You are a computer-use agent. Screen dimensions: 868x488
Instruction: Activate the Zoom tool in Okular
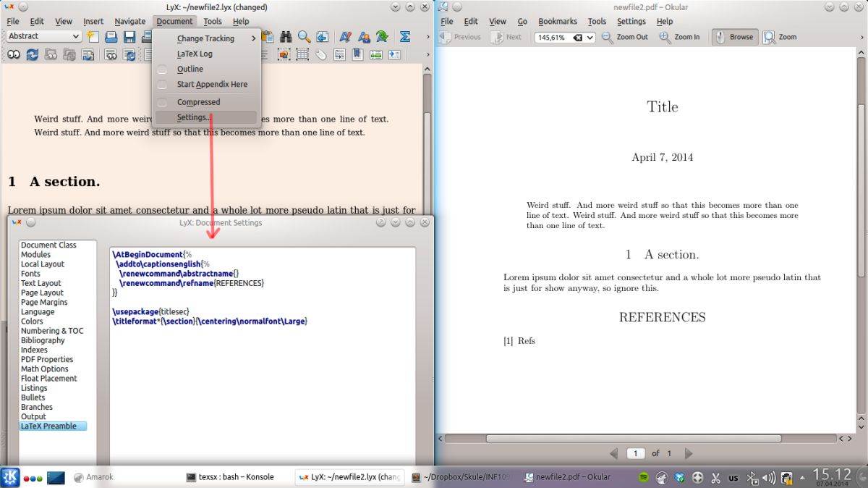click(780, 37)
